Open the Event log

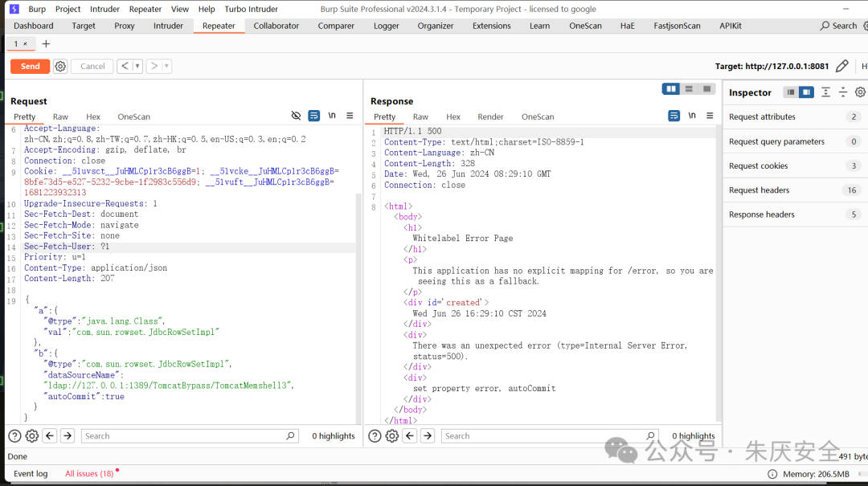[x=31, y=474]
